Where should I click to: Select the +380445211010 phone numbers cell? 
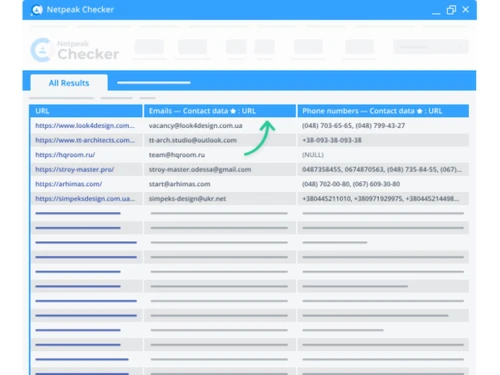(x=383, y=199)
